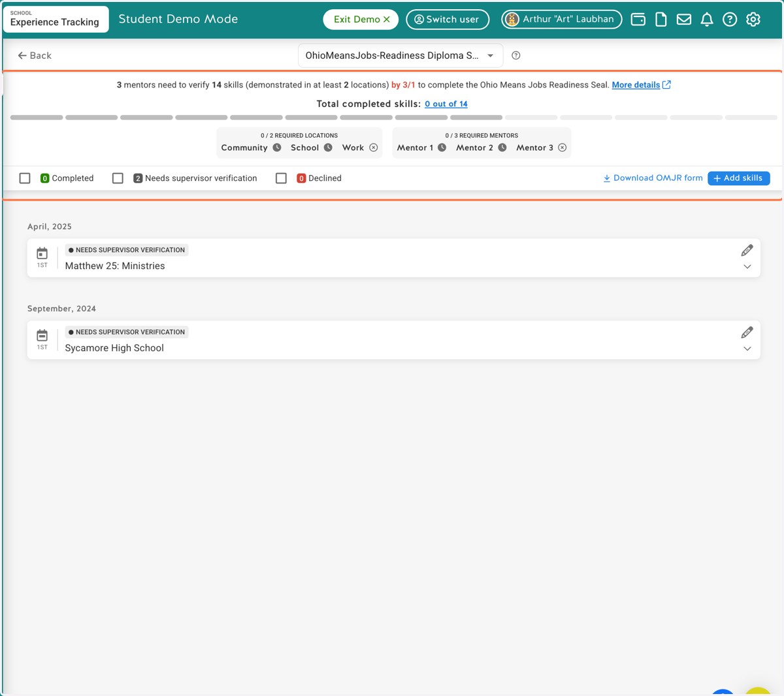Click the School Experience Tracking tab
This screenshot has width=784, height=696.
[x=56, y=19]
